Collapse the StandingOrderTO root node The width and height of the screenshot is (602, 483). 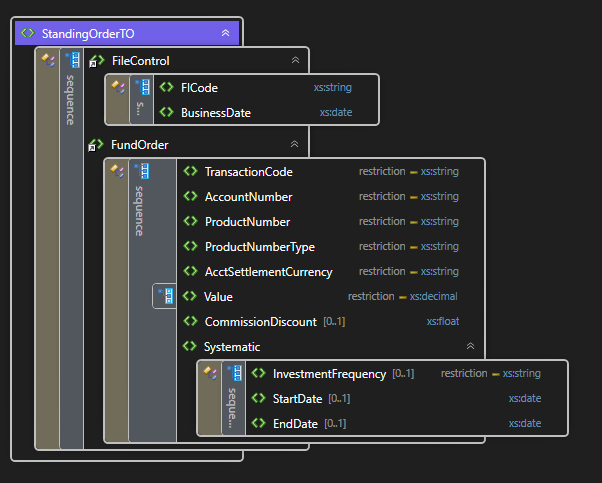coord(225,33)
